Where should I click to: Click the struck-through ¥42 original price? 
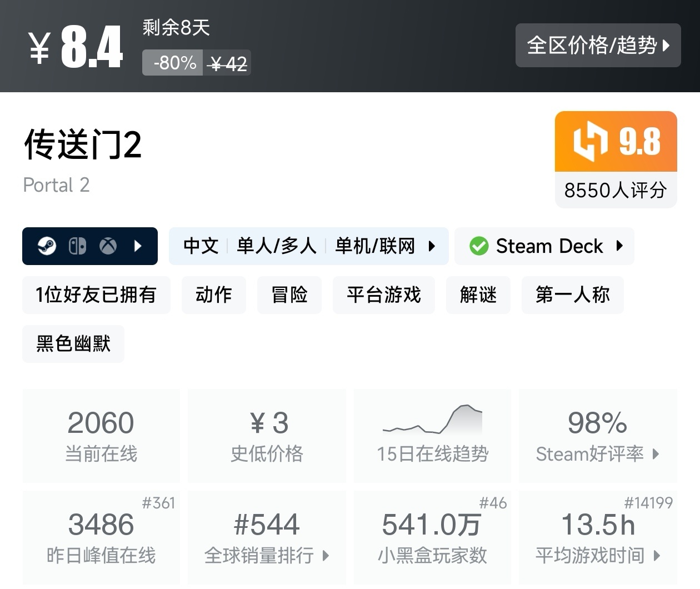227,64
